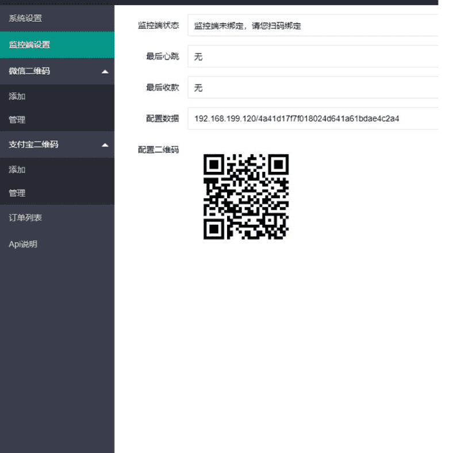Open the 微信二维码 menu group
The image size is (476, 453).
tap(57, 71)
